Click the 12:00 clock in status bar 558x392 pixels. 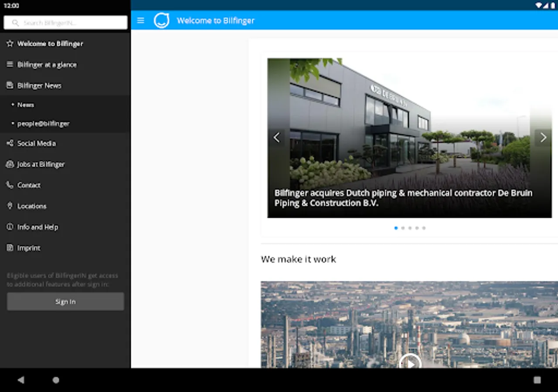coord(11,6)
